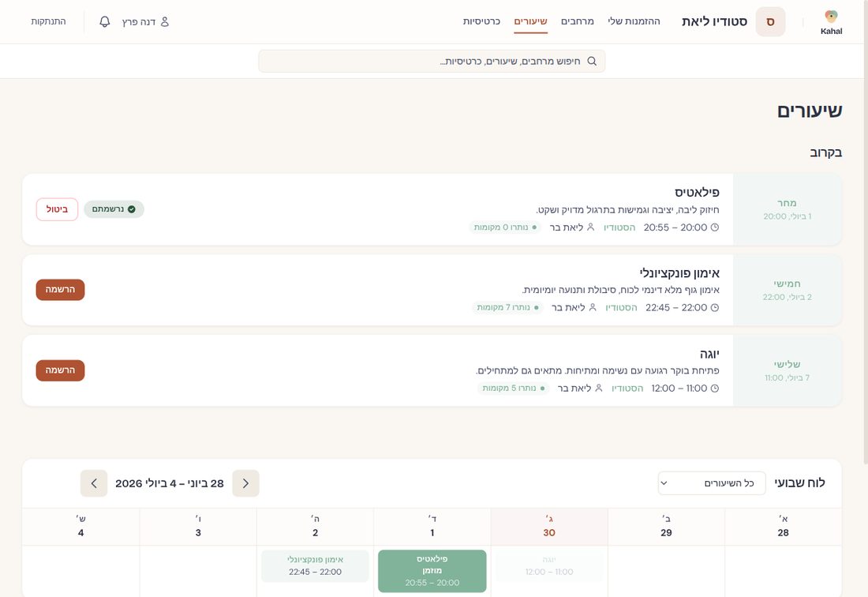Click the clock icon in יוגה row

point(715,389)
